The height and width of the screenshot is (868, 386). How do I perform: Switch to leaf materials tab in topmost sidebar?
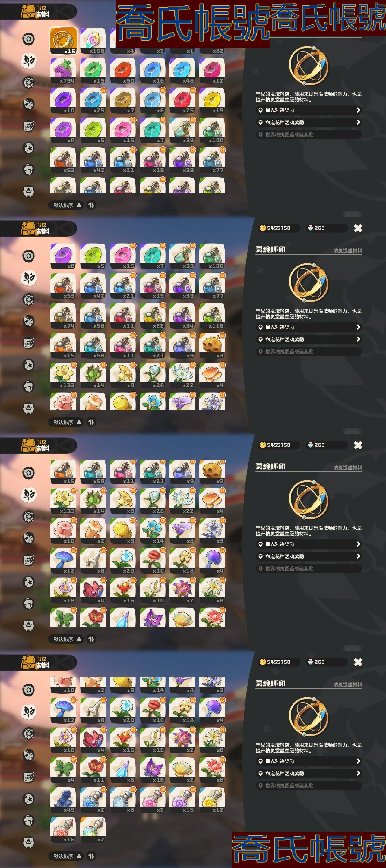pyautogui.click(x=29, y=61)
